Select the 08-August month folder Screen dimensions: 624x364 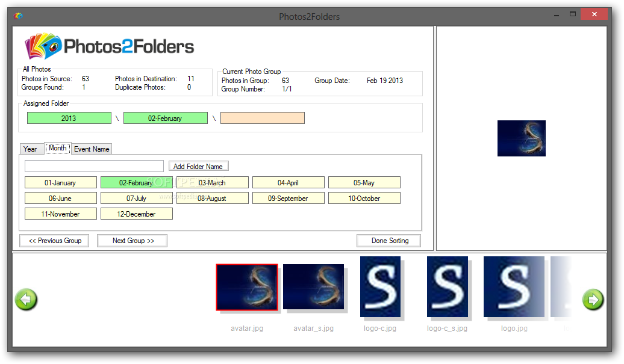213,198
